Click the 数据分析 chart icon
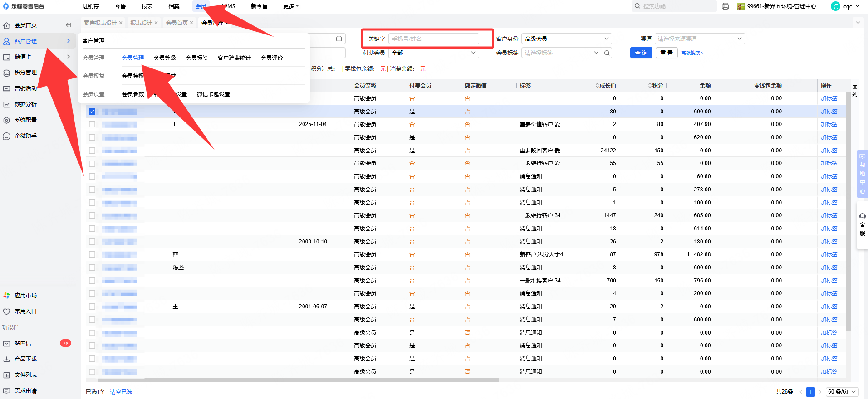The image size is (868, 399). 7,104
